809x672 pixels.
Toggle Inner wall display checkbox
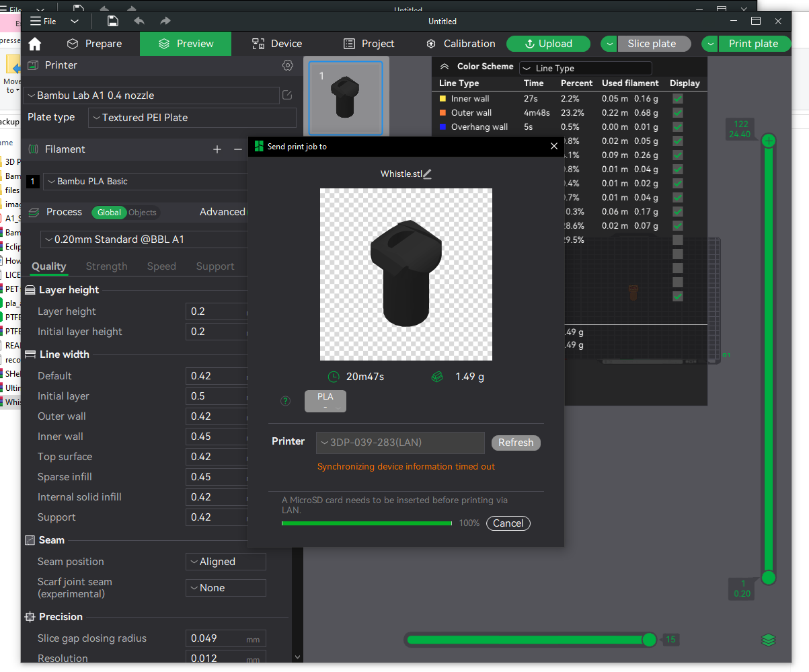click(678, 99)
